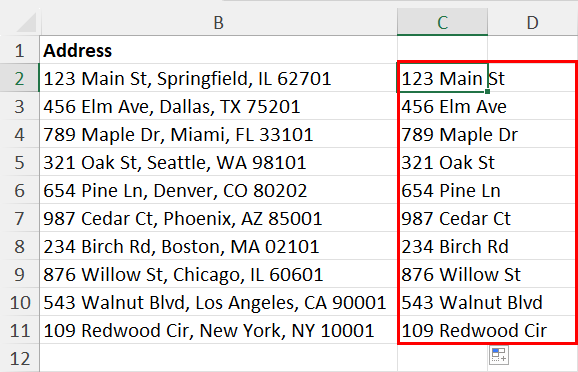The image size is (578, 372).
Task: Select cell with Chicago, IL 60601 address
Action: (218, 274)
